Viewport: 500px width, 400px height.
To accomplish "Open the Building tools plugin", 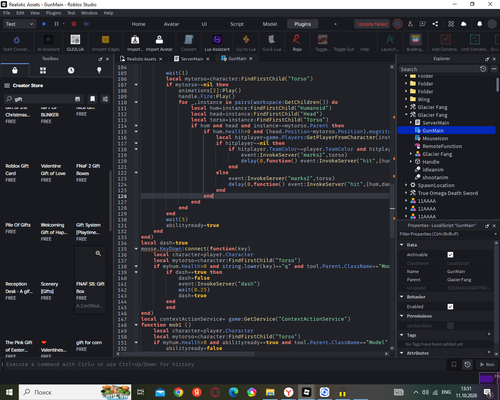I will 415,43.
